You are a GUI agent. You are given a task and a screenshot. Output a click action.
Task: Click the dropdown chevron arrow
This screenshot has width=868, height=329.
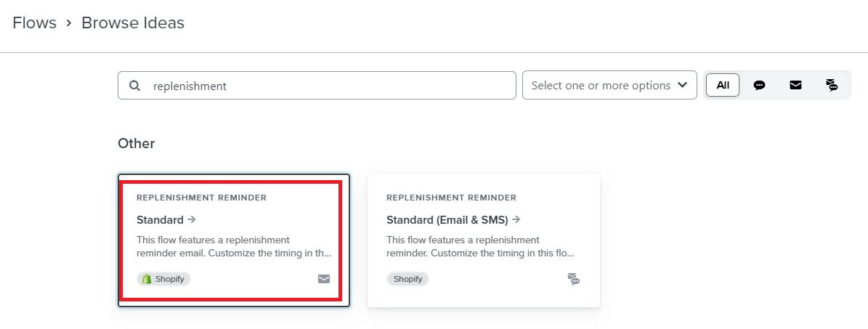point(683,85)
